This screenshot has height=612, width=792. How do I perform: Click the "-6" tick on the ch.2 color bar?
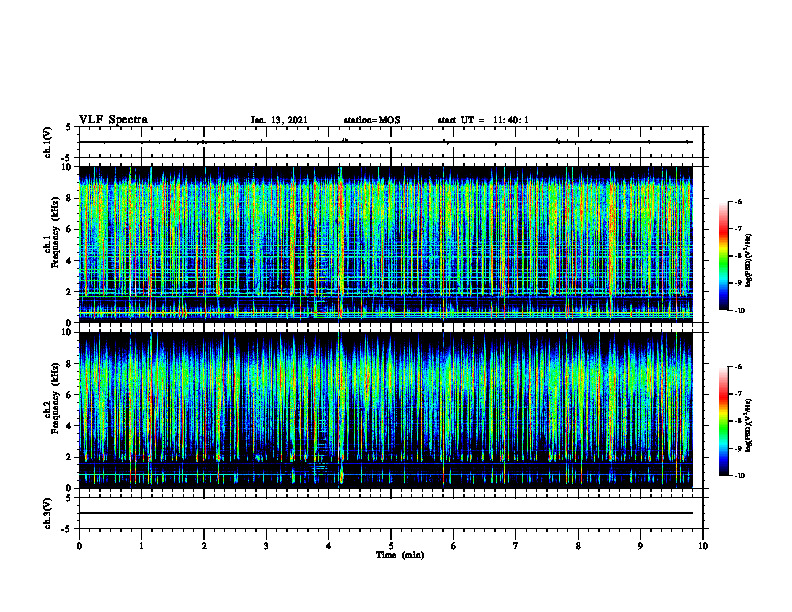point(738,367)
